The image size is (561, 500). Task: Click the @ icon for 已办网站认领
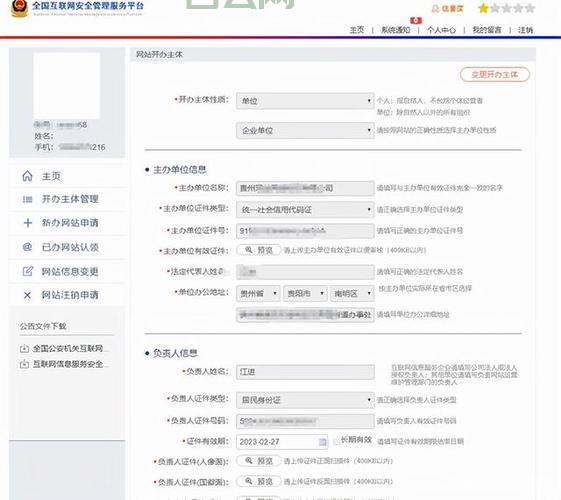(27, 247)
